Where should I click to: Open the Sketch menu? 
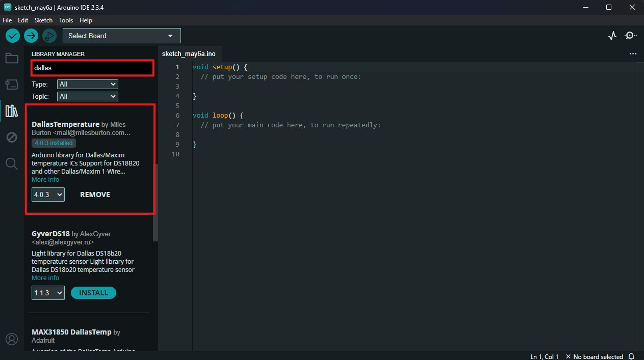[43, 20]
